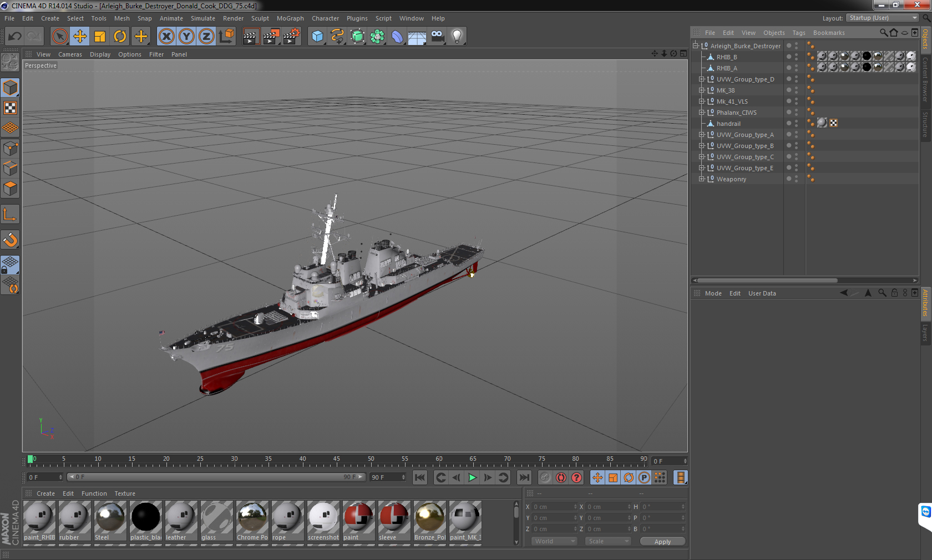Open the material manager Create menu

(45, 493)
